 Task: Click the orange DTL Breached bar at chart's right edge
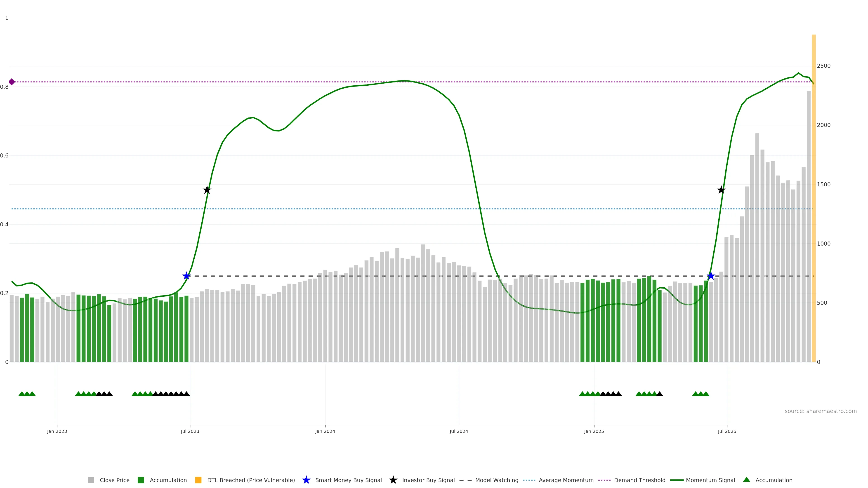pos(814,202)
